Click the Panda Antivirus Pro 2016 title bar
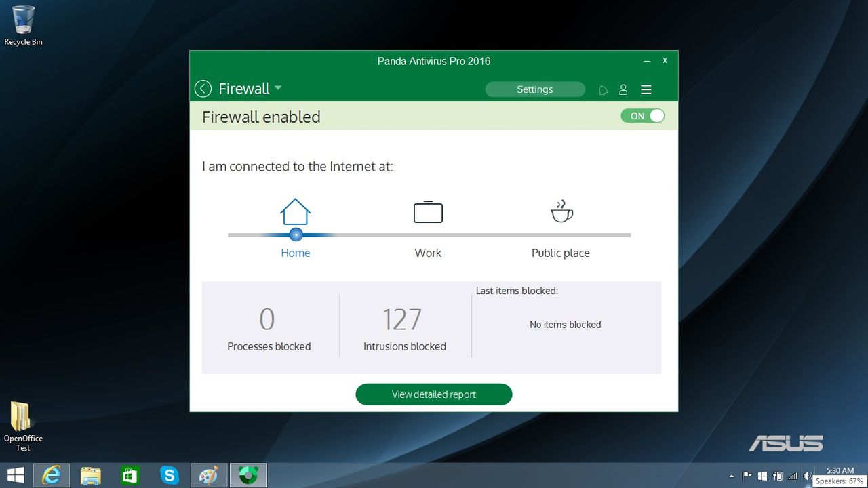 tap(434, 61)
